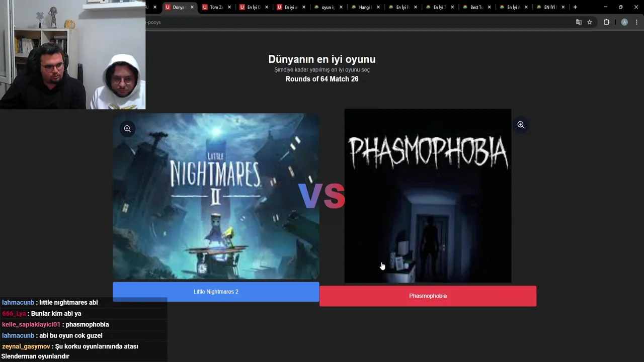The width and height of the screenshot is (644, 362).
Task: Click the 'Şimdiye kadar yapılmış en iyi oyunu seç' subtitle
Action: click(322, 70)
